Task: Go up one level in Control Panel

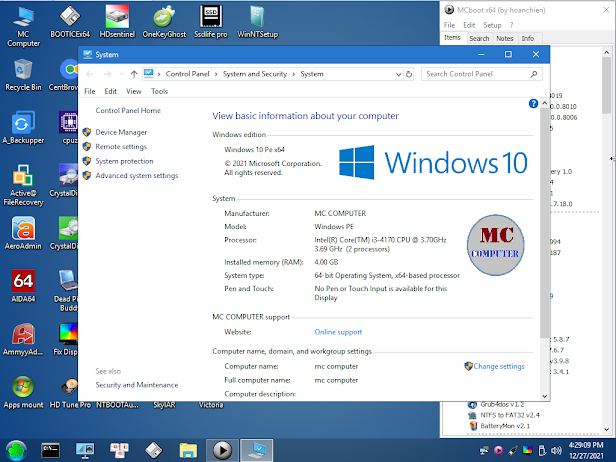Action: [134, 74]
